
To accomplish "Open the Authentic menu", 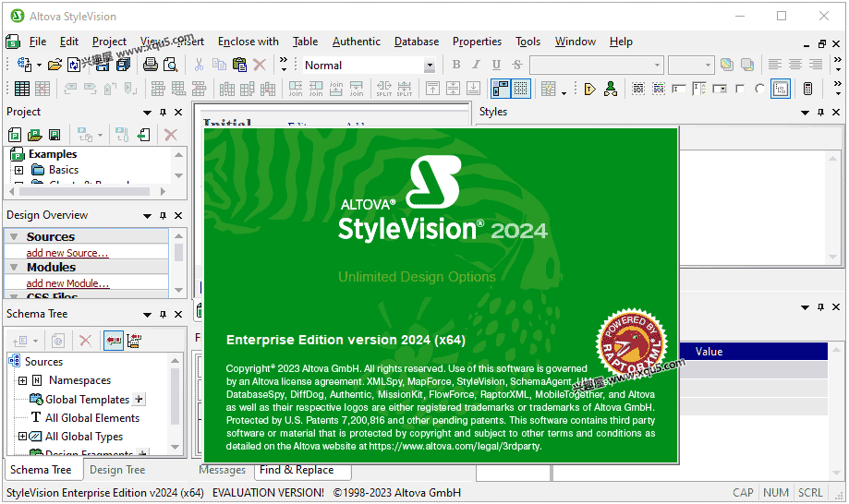I will pyautogui.click(x=357, y=42).
